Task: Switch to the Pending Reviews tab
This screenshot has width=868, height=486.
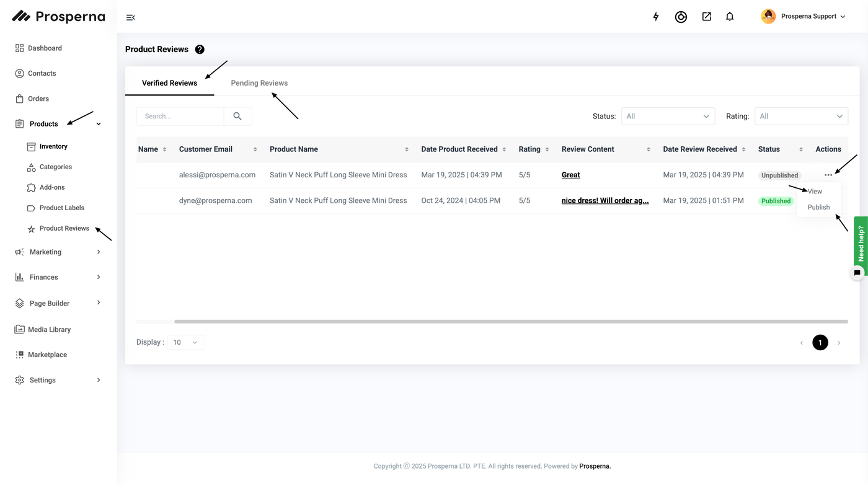Action: tap(259, 83)
